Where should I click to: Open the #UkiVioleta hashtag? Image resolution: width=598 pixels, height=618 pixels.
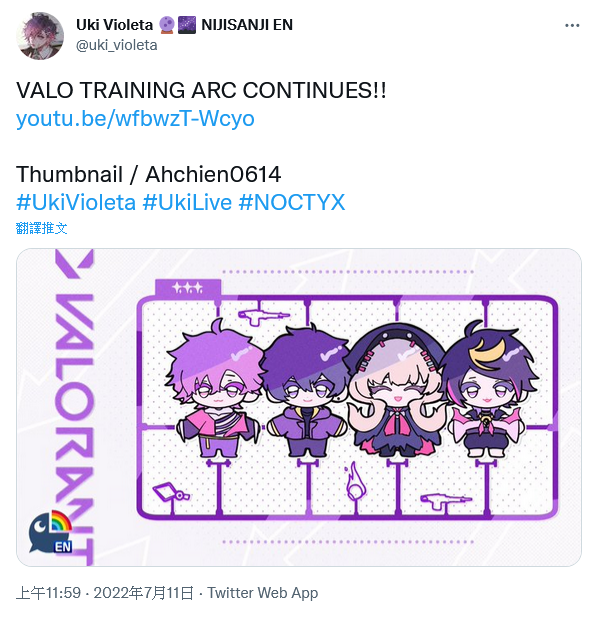pos(76,203)
